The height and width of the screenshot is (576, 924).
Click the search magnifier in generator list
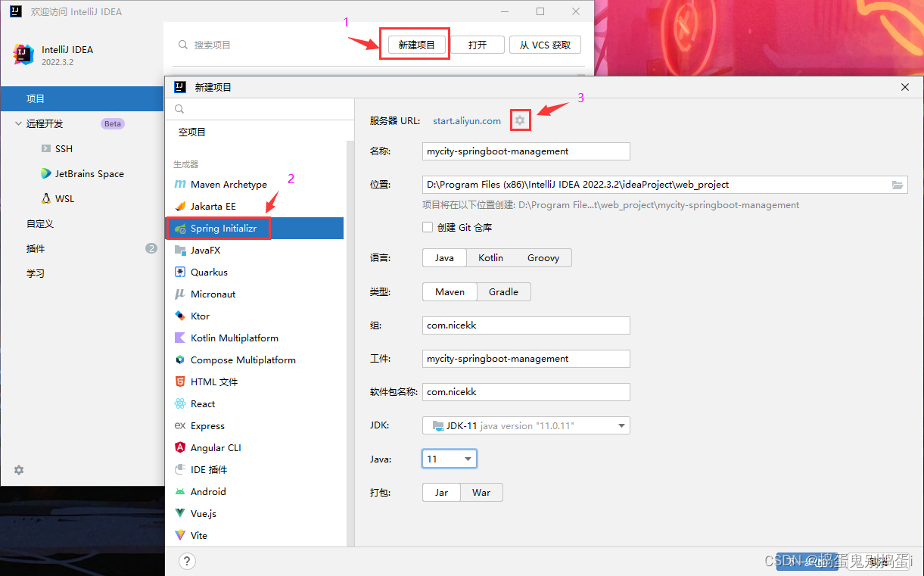pos(179,109)
